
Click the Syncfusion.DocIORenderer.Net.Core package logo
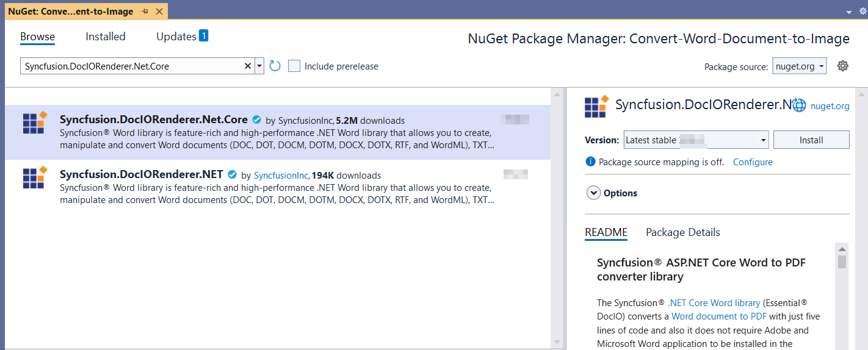[35, 122]
